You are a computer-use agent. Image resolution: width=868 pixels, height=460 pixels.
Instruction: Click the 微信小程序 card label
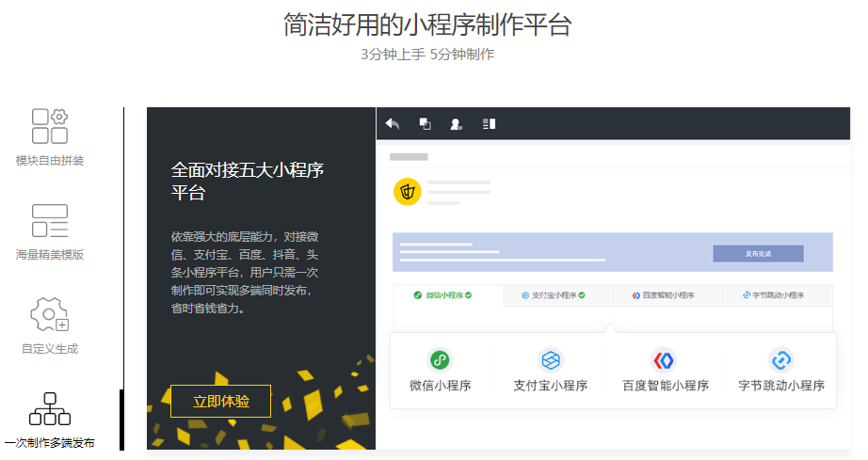tap(440, 386)
